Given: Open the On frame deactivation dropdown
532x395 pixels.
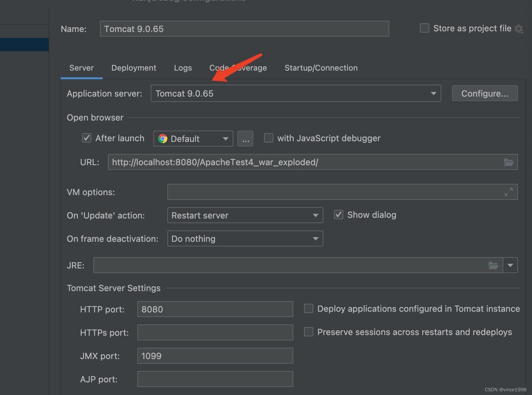Looking at the screenshot, I should (x=245, y=238).
